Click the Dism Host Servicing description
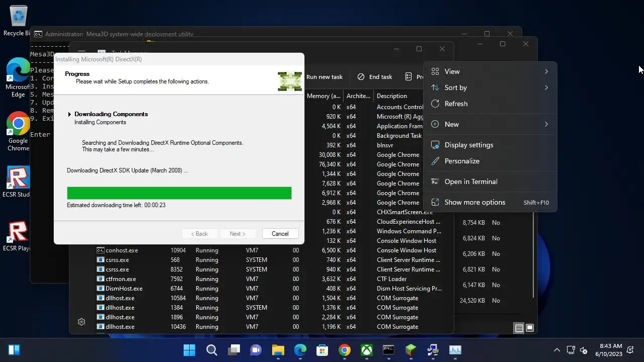 [410, 289]
